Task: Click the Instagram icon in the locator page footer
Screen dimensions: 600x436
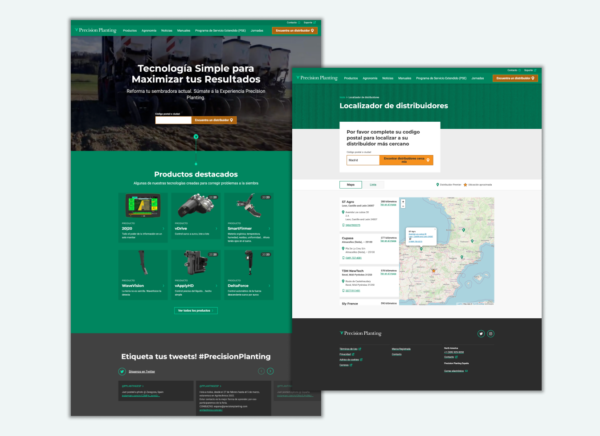Action: pyautogui.click(x=491, y=334)
